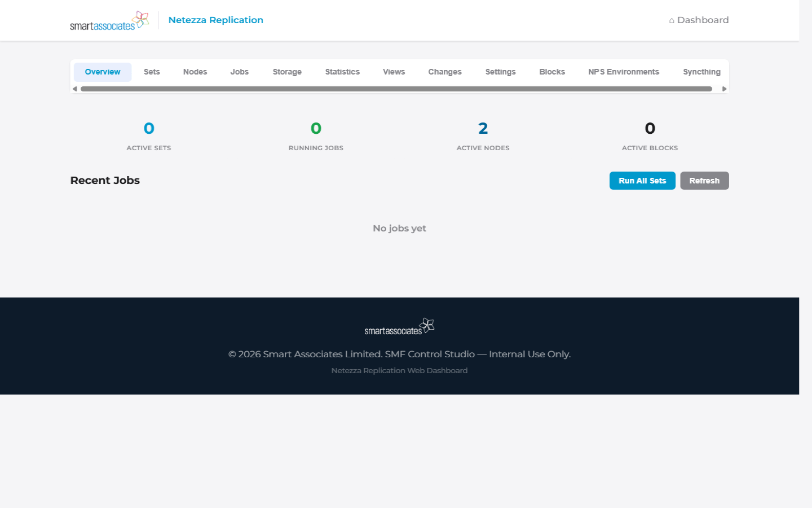
Task: Open the Settings tab
Action: [x=500, y=72]
